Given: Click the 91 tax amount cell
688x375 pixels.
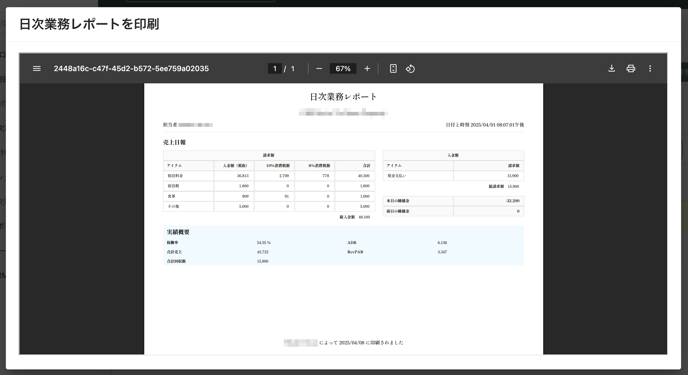Looking at the screenshot, I should point(287,196).
